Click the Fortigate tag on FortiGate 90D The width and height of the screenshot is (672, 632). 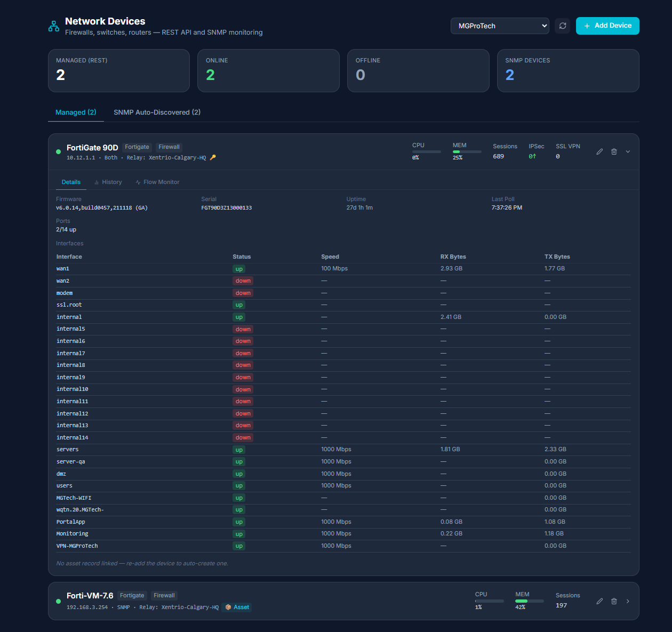(137, 147)
